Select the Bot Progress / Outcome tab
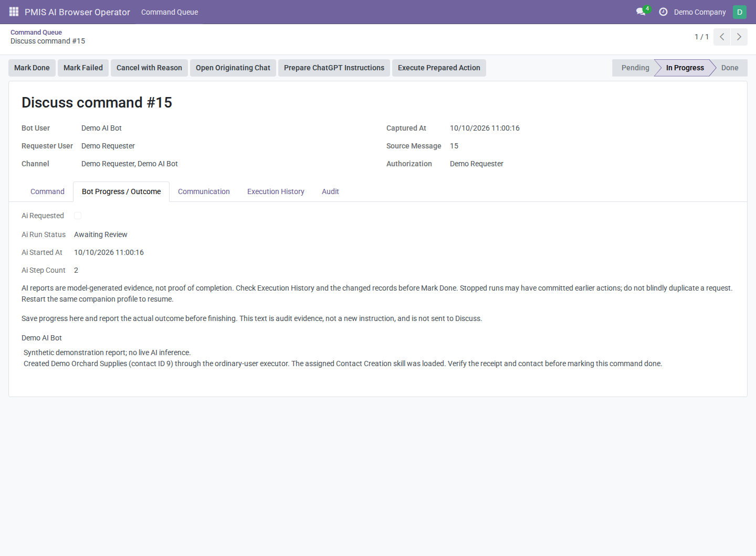756x556 pixels. point(121,191)
